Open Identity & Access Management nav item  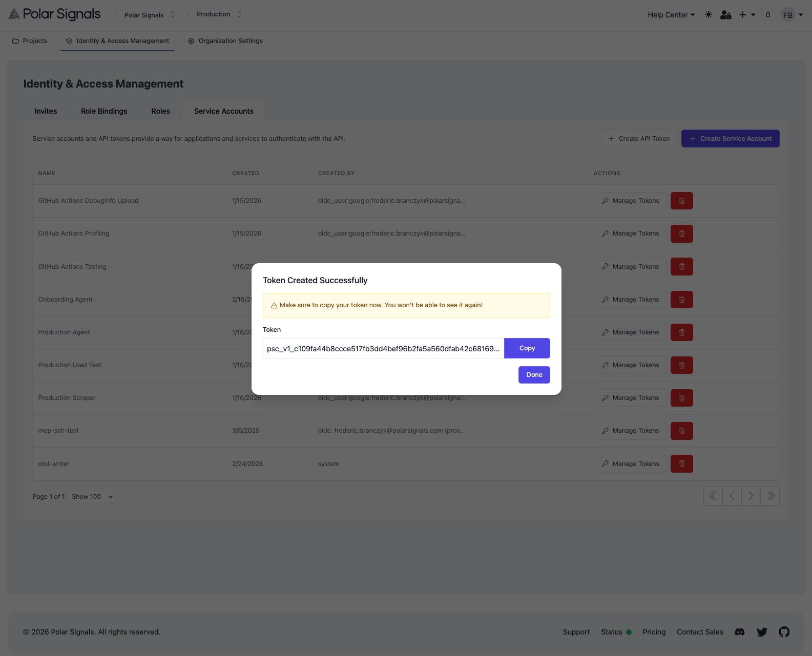coord(117,41)
